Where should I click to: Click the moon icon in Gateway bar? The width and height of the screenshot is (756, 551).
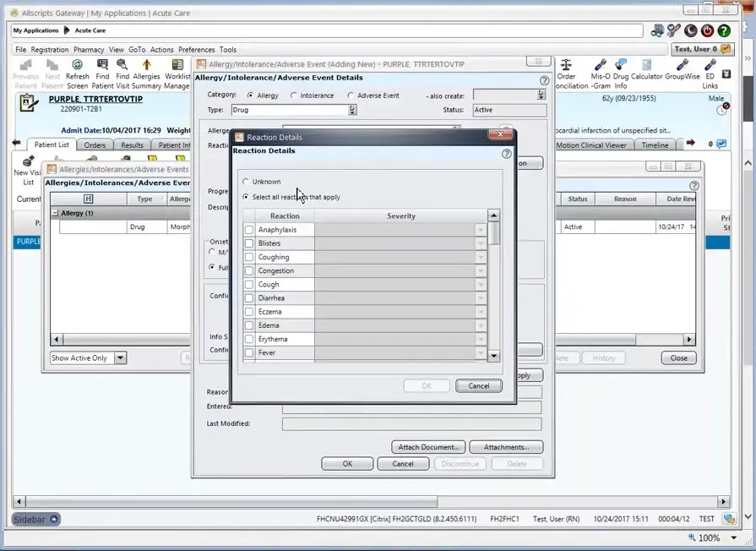click(x=690, y=31)
